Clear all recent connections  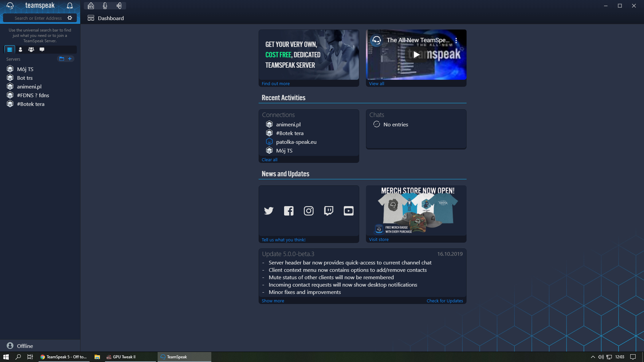(269, 160)
